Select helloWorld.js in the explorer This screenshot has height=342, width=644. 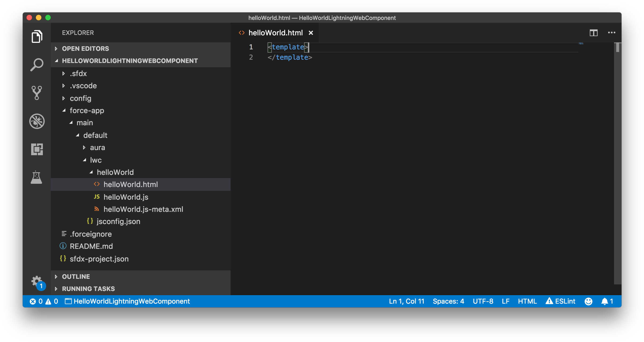[x=126, y=197]
